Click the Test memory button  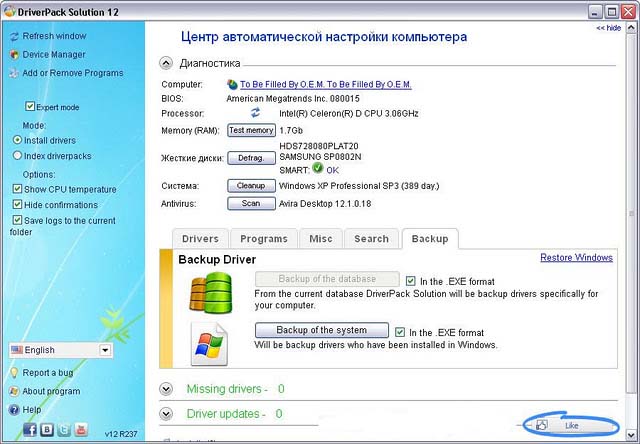pyautogui.click(x=251, y=130)
